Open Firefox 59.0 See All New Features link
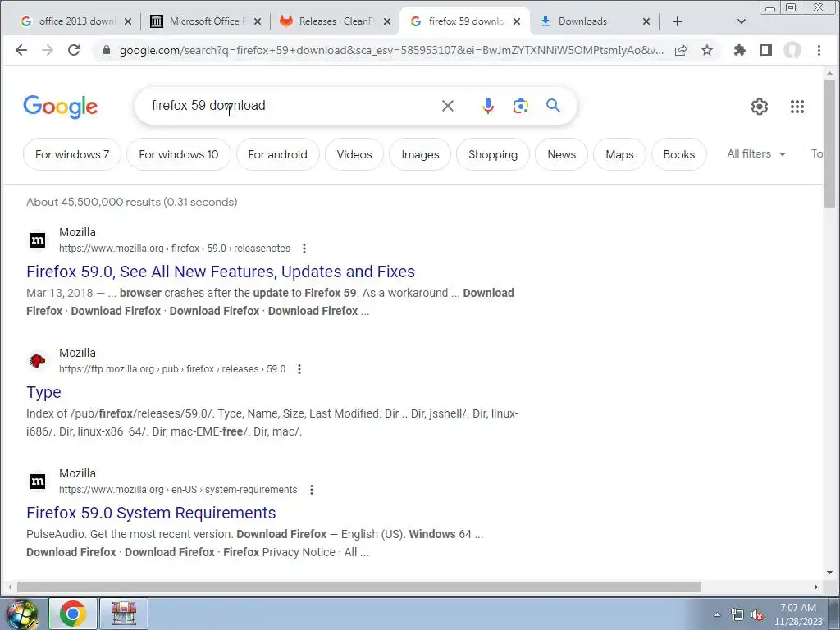The height and width of the screenshot is (630, 840). (220, 272)
